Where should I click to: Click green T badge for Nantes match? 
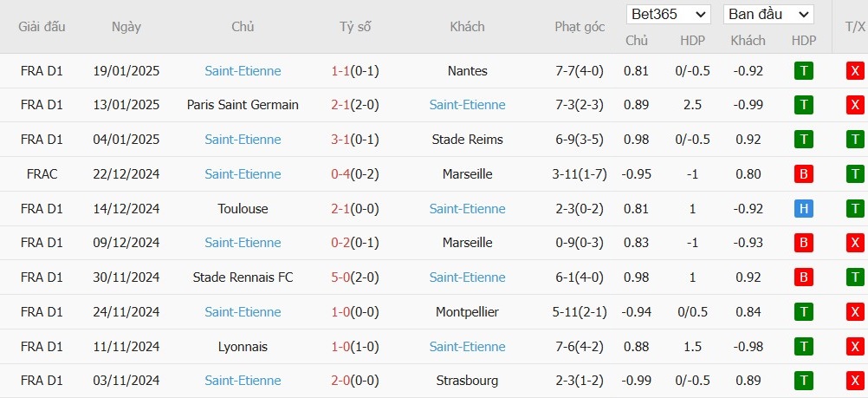(803, 71)
